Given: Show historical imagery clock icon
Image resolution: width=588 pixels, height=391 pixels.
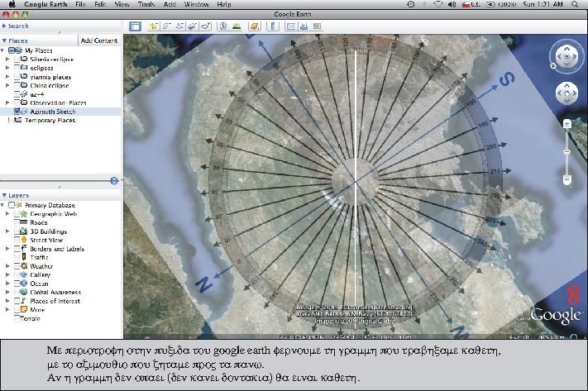Looking at the screenshot, I should click(x=223, y=26).
